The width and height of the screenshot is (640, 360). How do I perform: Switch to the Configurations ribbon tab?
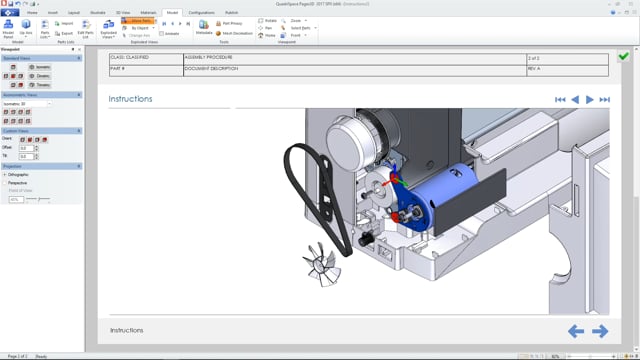(201, 13)
